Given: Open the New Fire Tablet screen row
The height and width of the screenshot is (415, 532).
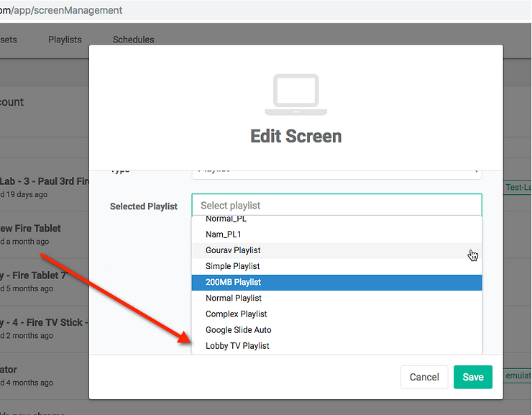Looking at the screenshot, I should [x=44, y=234].
